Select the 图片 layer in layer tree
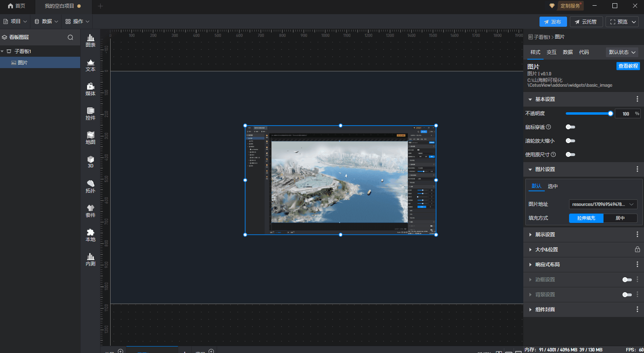 [23, 63]
